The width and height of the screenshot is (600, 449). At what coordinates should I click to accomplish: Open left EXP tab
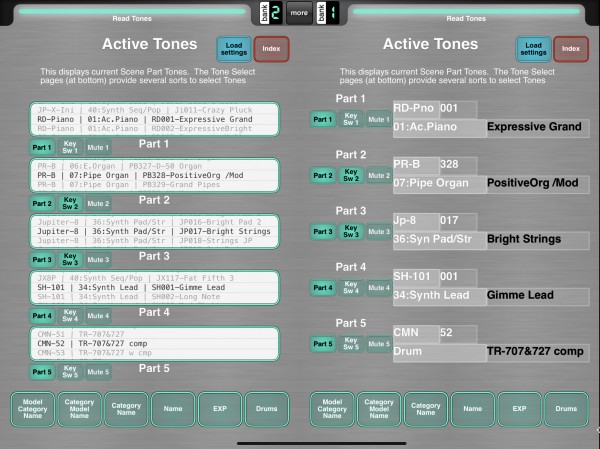pyautogui.click(x=220, y=409)
